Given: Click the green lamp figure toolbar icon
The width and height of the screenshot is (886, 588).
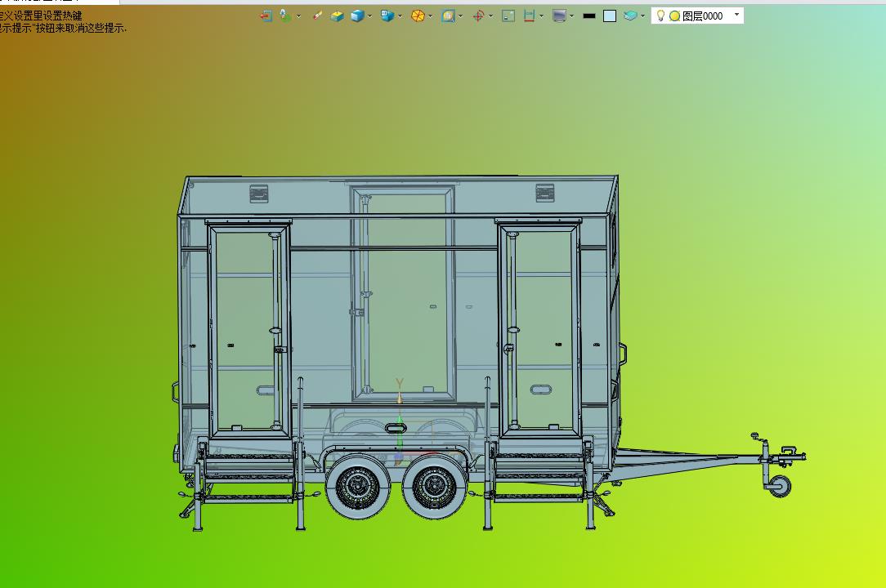Looking at the screenshot, I should (x=286, y=16).
